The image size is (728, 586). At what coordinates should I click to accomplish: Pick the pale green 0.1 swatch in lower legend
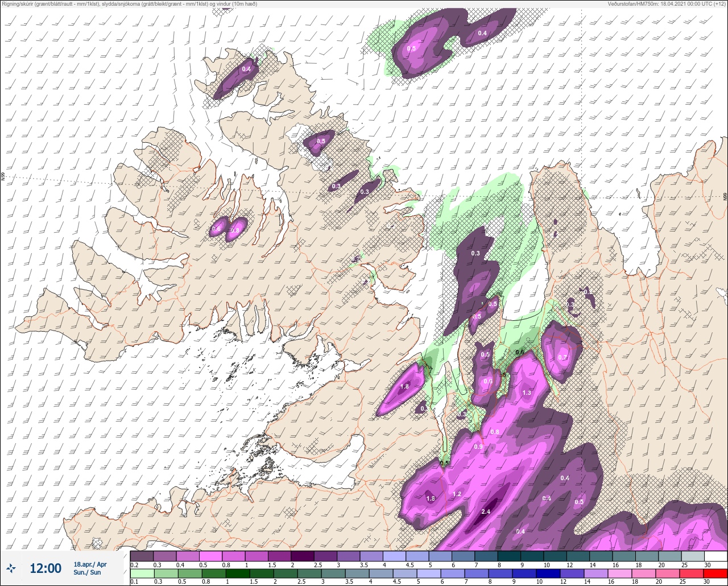click(x=142, y=573)
